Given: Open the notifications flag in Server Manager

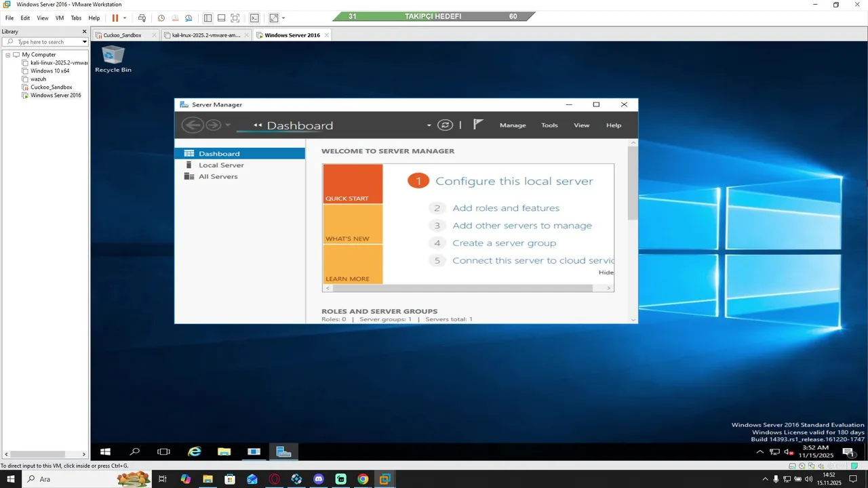Looking at the screenshot, I should [x=478, y=125].
